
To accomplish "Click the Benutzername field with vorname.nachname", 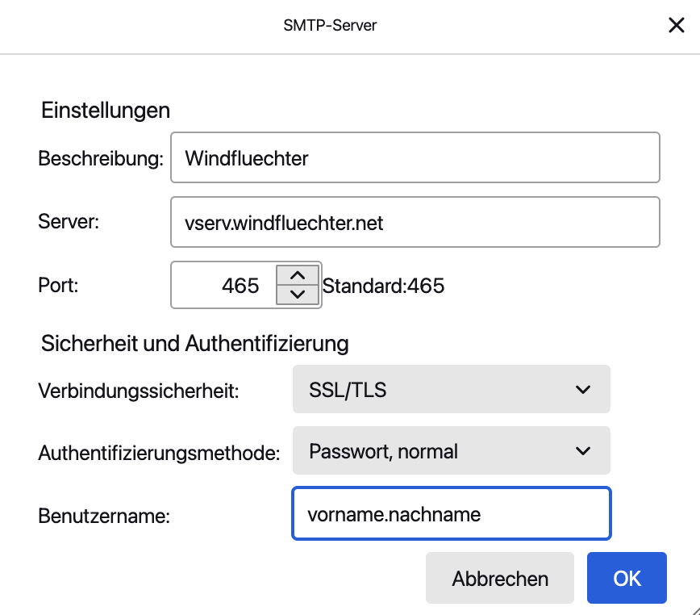I will [452, 513].
